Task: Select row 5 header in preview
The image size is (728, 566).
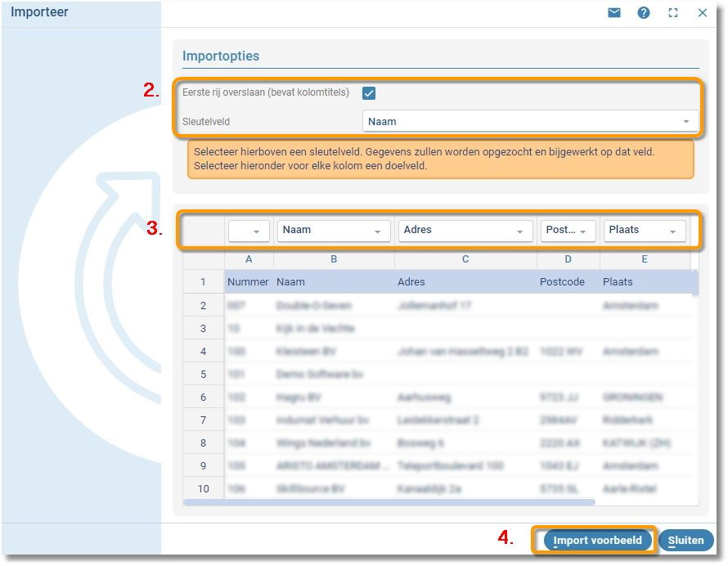Action: (203, 374)
